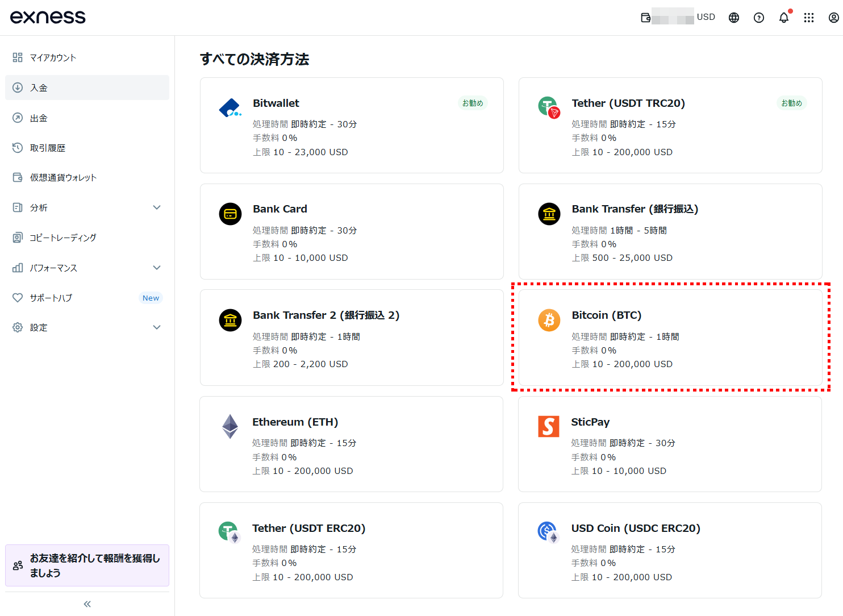Click the SticPay logo icon
Image resolution: width=843 pixels, height=616 pixels.
tap(548, 426)
